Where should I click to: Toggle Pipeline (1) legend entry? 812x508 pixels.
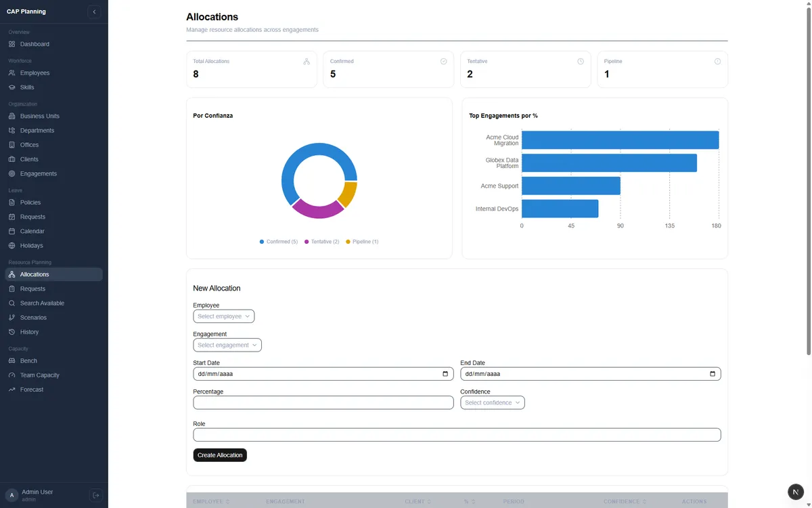[362, 242]
